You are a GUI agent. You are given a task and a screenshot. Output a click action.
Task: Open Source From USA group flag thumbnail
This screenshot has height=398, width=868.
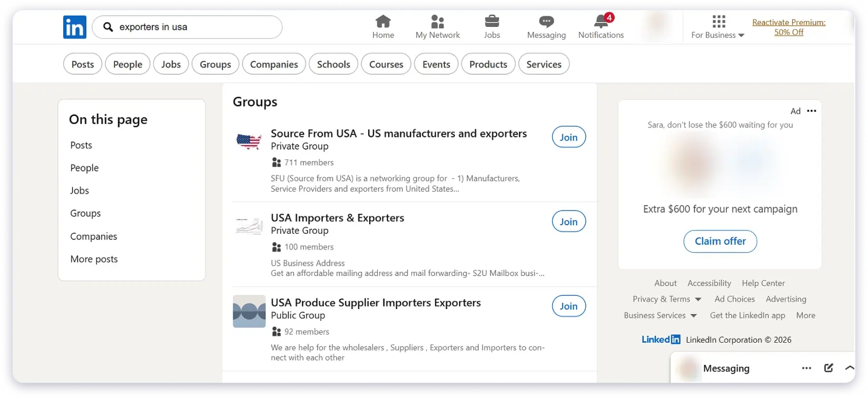point(249,142)
